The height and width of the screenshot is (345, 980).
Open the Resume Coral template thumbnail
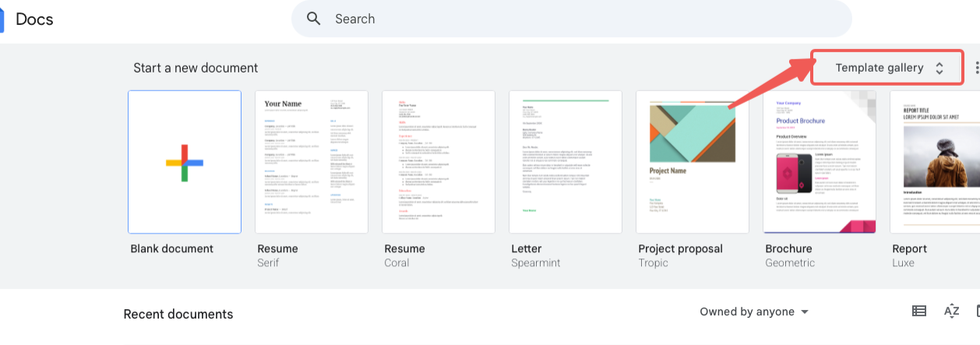click(439, 162)
